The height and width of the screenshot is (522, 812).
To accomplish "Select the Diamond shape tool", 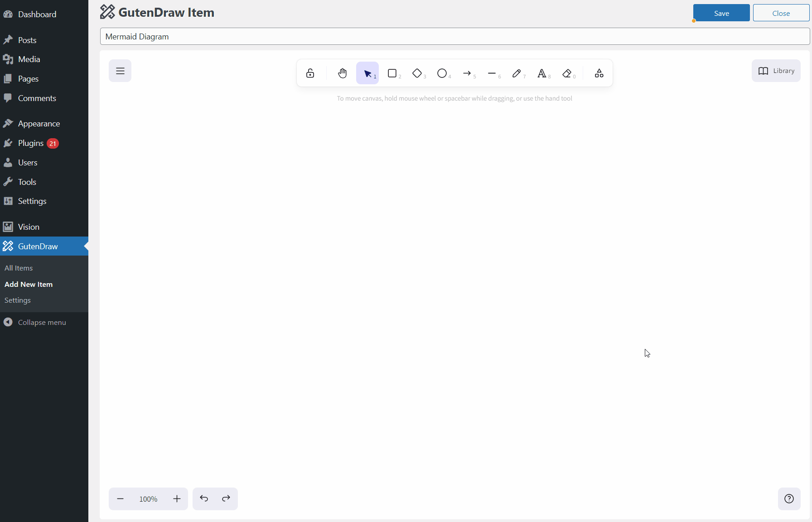I will click(417, 73).
